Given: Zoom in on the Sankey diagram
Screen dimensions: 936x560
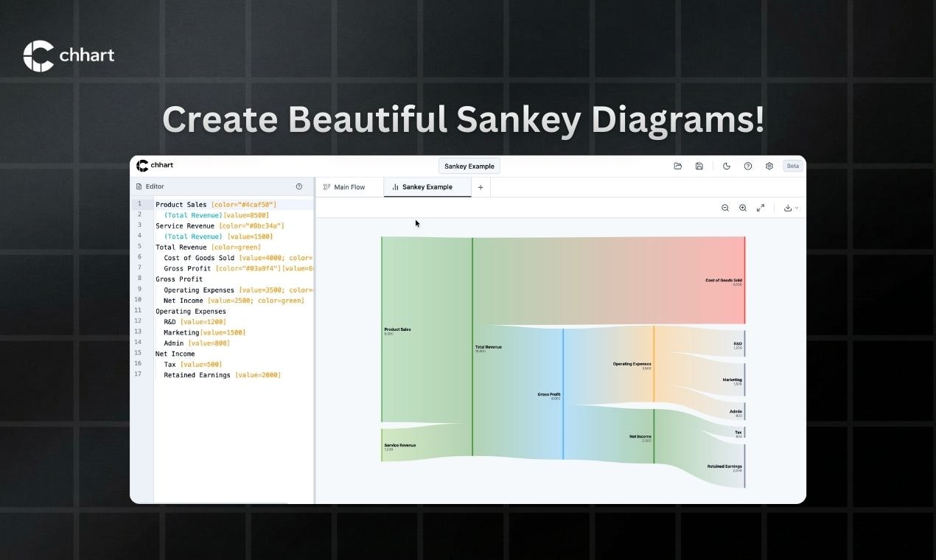Looking at the screenshot, I should [x=743, y=208].
